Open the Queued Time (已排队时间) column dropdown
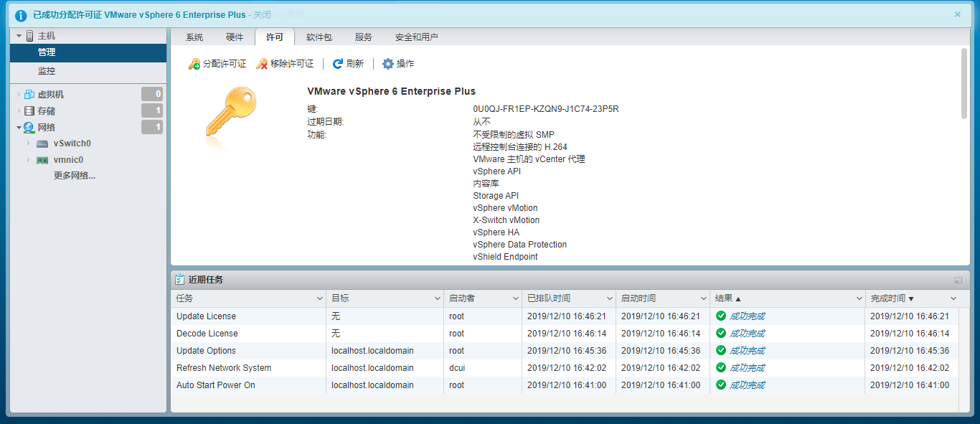 click(x=609, y=298)
